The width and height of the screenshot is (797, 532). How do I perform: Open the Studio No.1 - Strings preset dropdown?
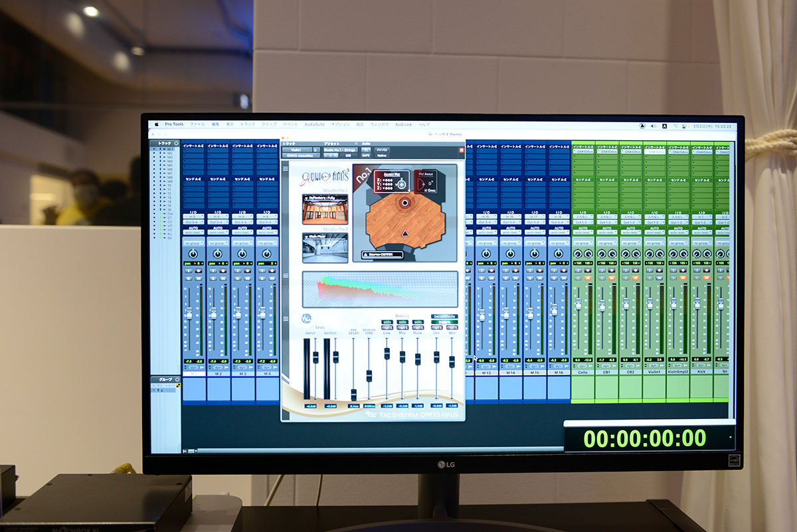[341, 150]
